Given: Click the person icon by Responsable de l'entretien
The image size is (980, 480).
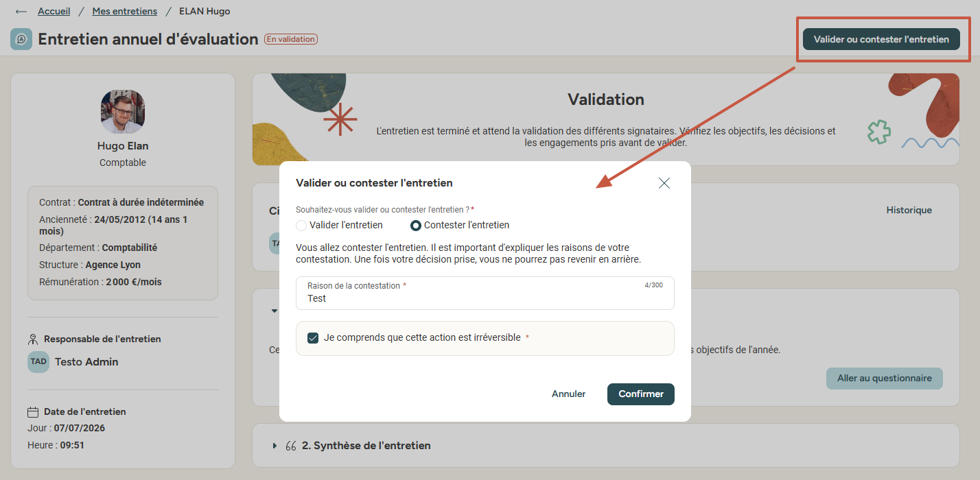Looking at the screenshot, I should pyautogui.click(x=32, y=339).
